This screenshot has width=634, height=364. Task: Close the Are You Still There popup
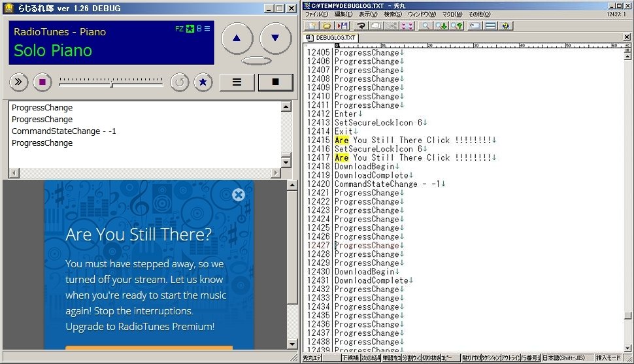coord(239,195)
